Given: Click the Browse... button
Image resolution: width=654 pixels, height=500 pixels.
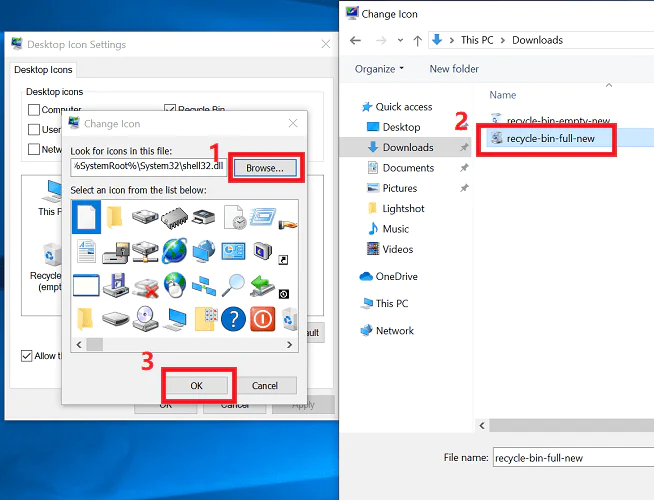Looking at the screenshot, I should (265, 167).
